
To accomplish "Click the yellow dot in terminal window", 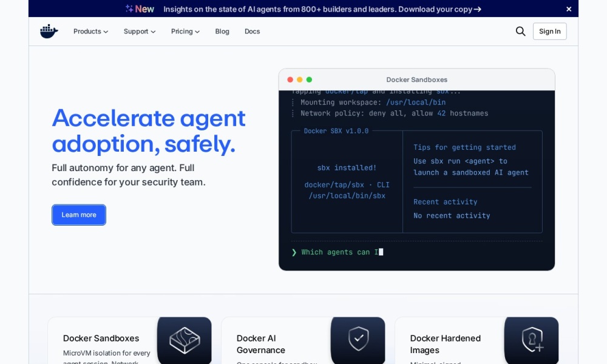I will 300,79.
